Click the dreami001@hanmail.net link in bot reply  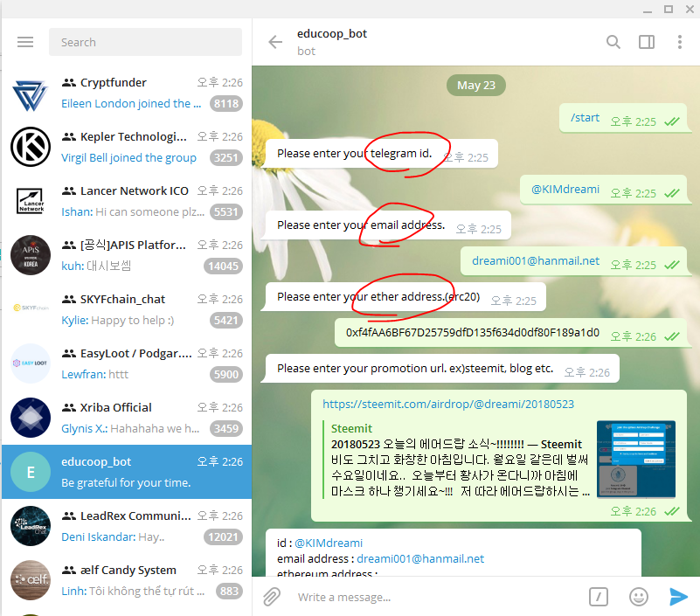(420, 558)
